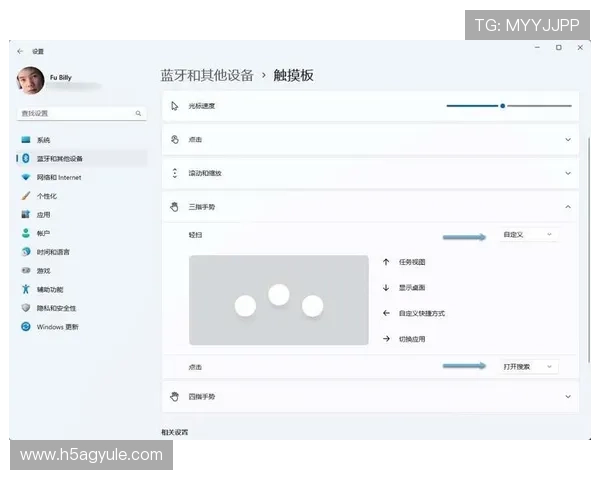Expand the 点击 section chevron
600x480 pixels.
click(568, 140)
